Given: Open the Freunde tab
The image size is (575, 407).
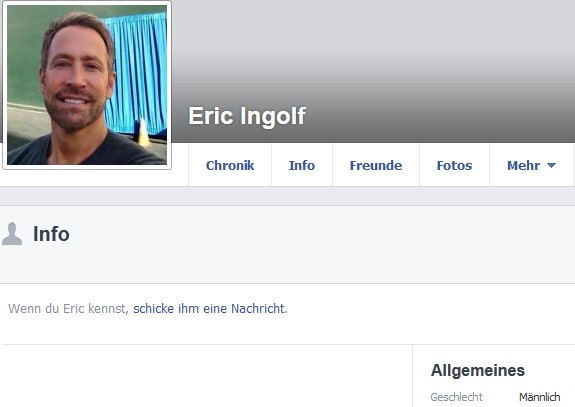Looking at the screenshot, I should click(x=376, y=165).
